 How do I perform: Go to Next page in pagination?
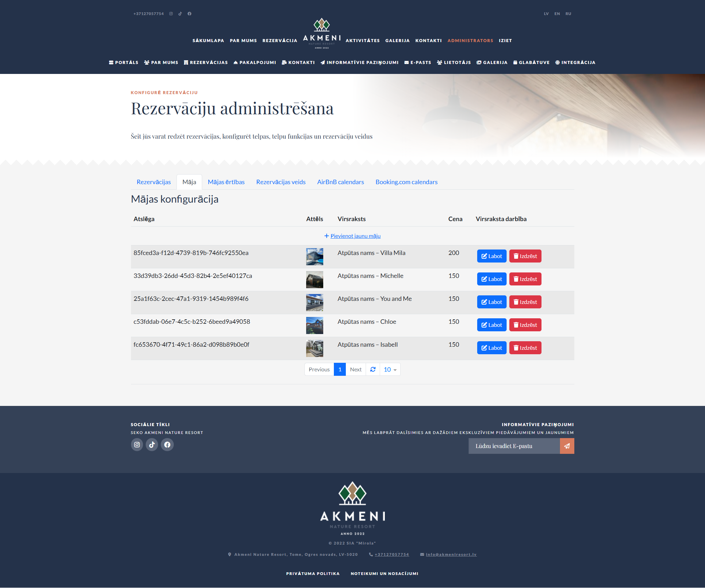point(356,369)
